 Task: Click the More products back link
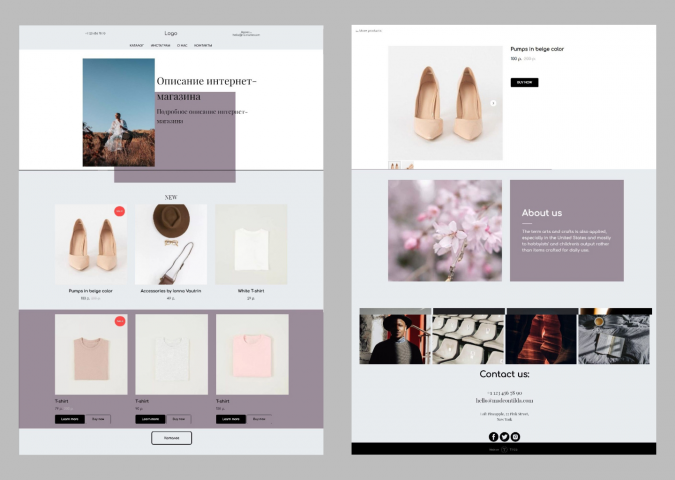(x=369, y=31)
